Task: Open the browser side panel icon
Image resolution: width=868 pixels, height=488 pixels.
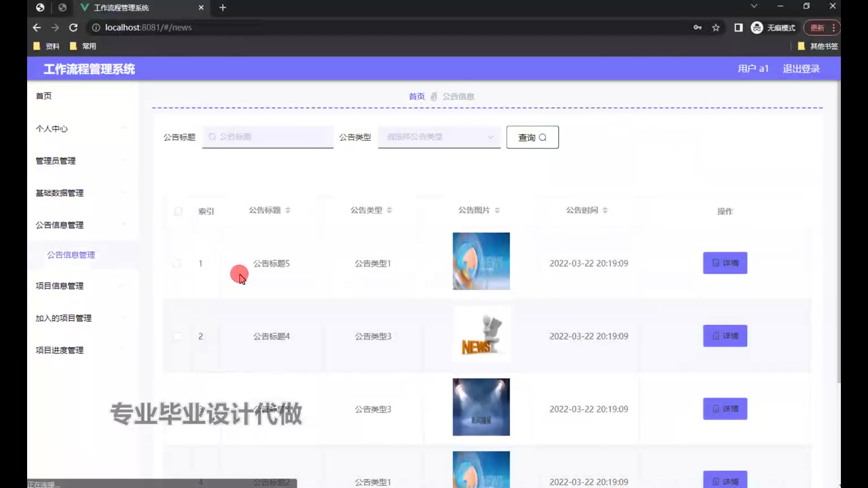Action: click(738, 28)
